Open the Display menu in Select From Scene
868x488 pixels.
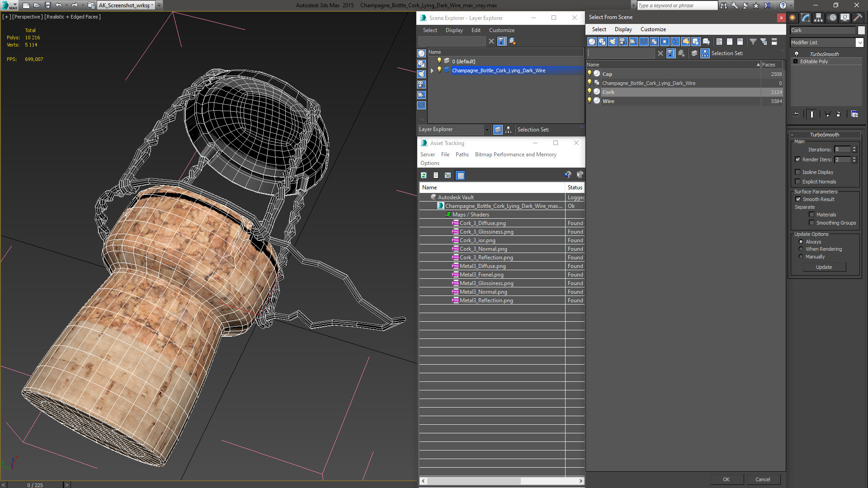623,29
